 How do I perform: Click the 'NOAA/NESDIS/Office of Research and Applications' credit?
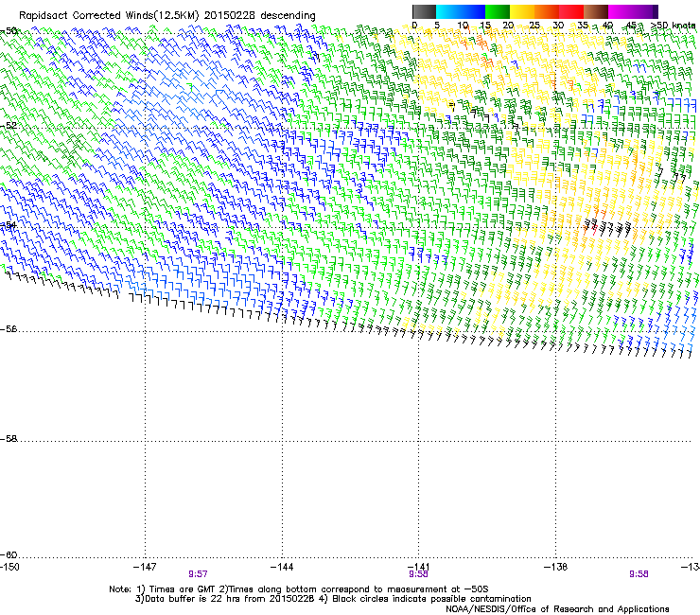[557, 609]
